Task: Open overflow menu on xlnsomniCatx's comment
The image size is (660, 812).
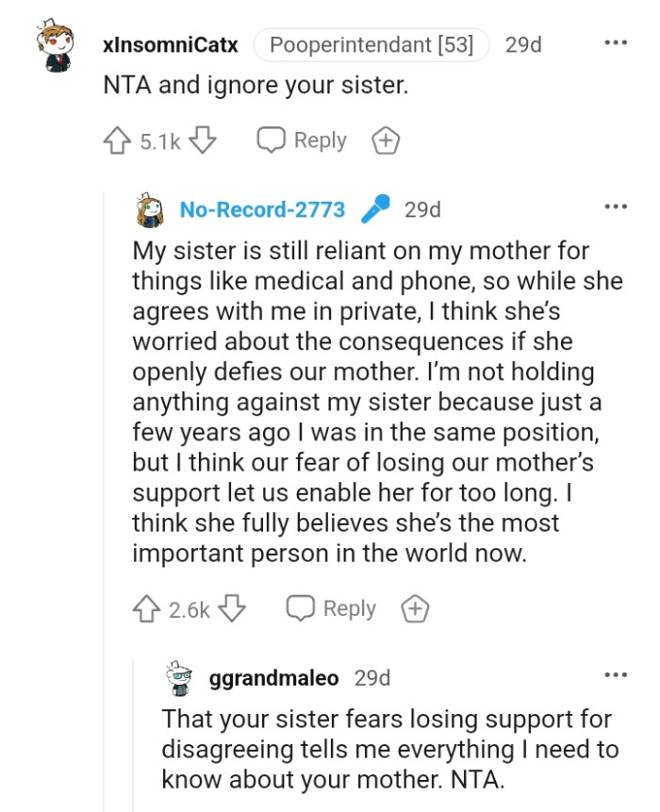Action: coord(617,41)
